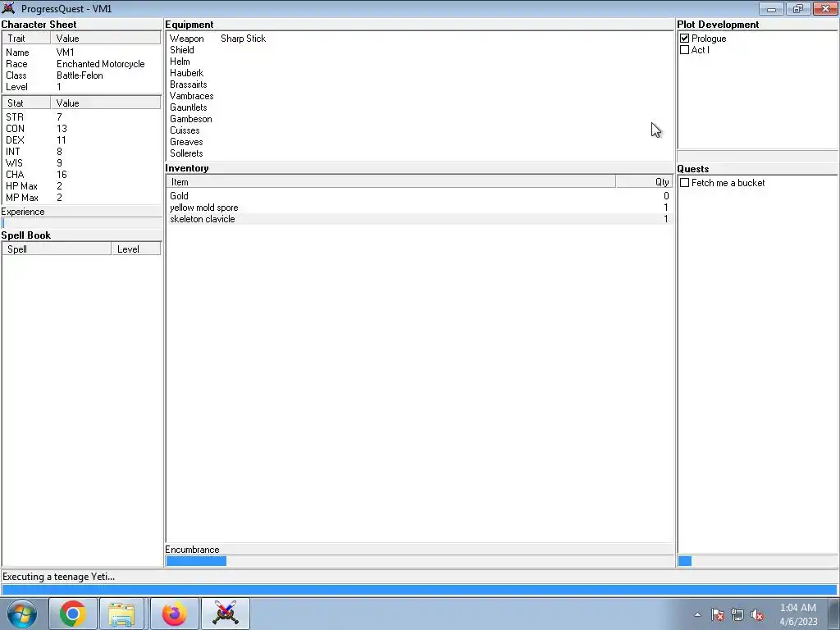Select Hauberk equipment row
The width and height of the screenshot is (840, 630).
pyautogui.click(x=419, y=73)
